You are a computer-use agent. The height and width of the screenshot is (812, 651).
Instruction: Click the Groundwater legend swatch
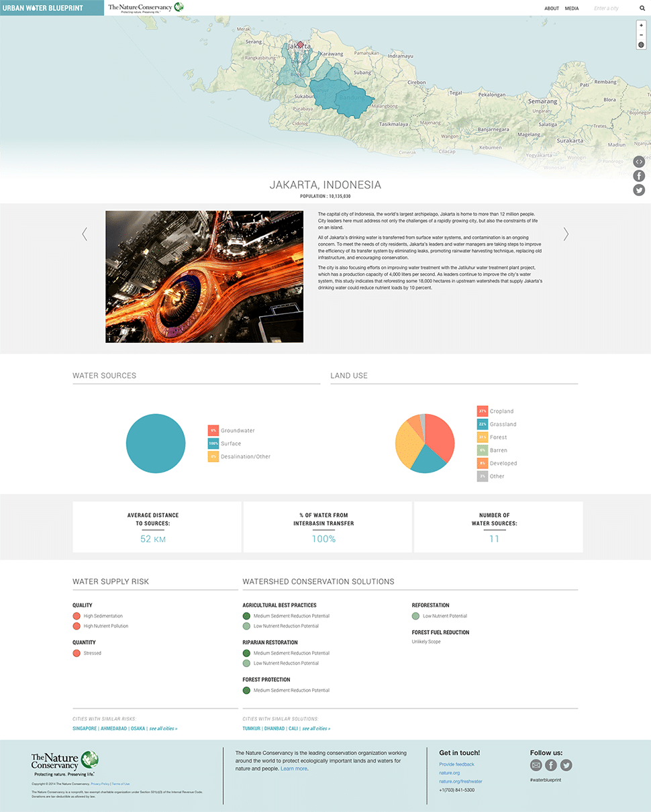pos(213,430)
